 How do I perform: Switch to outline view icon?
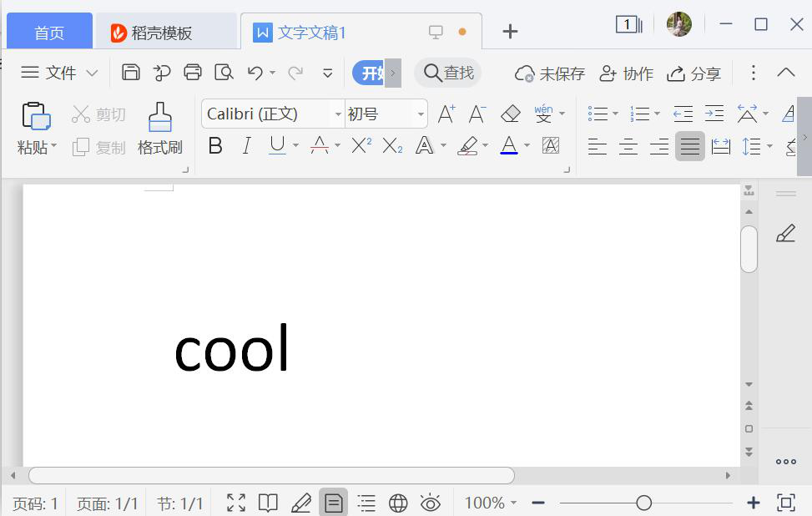pyautogui.click(x=366, y=503)
